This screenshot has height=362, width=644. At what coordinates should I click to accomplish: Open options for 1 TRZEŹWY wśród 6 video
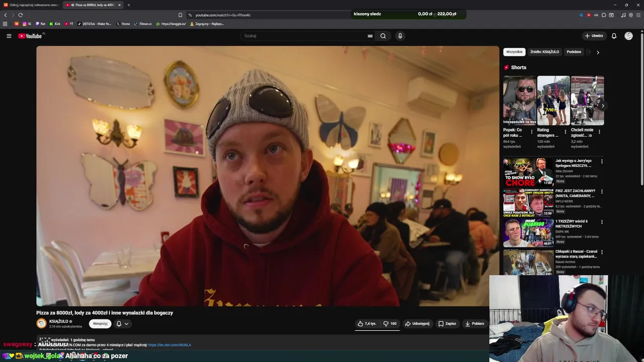click(602, 222)
